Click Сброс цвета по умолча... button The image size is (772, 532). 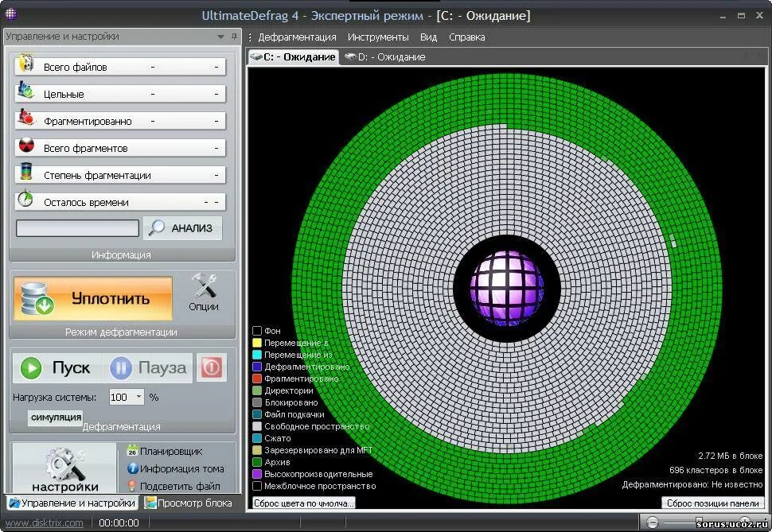pyautogui.click(x=303, y=503)
